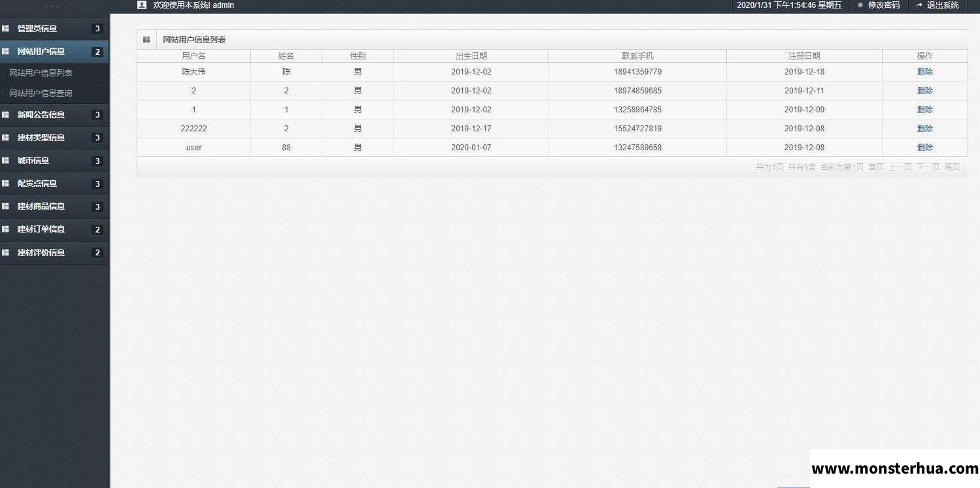
Task: Go to 尾页 in pagination
Action: point(952,167)
